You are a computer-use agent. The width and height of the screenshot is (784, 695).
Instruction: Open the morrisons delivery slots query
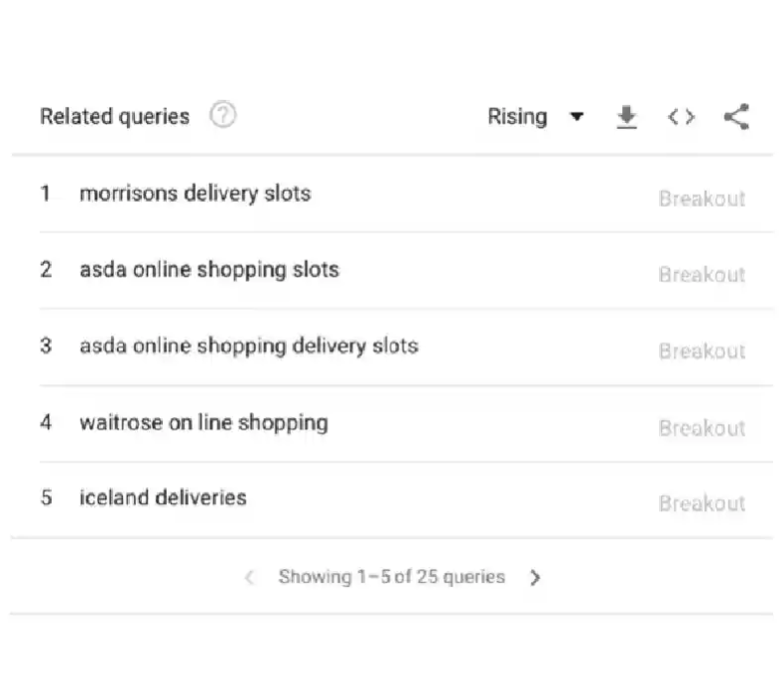tap(196, 194)
